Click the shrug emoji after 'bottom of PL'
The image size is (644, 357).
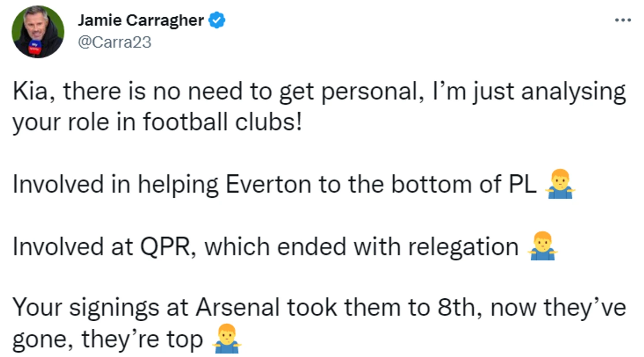point(560,186)
